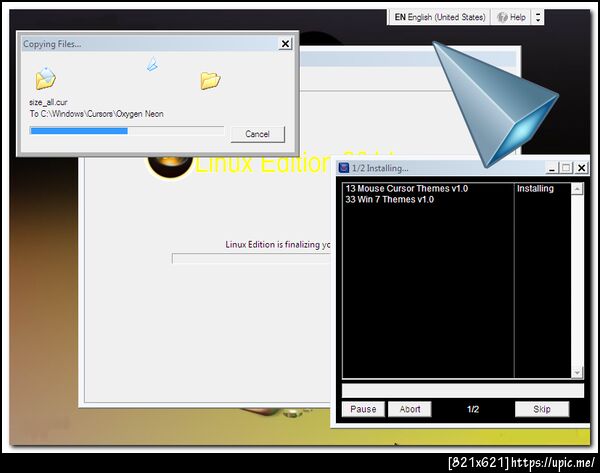Click installer list scroll down arrow
This screenshot has width=600, height=473.
577,372
